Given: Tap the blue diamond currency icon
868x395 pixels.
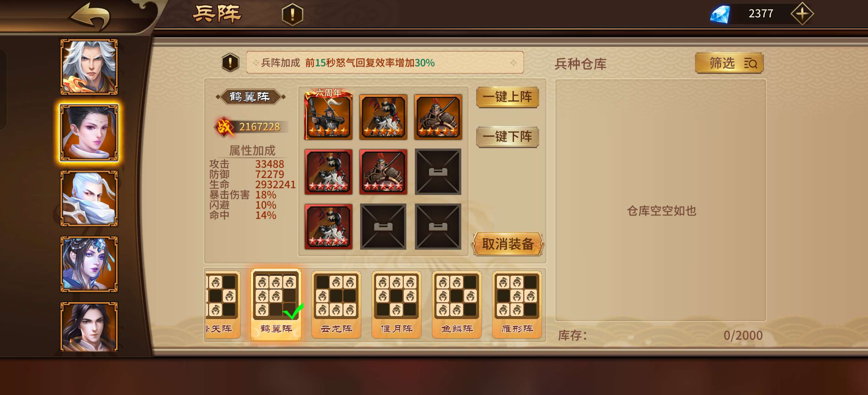Looking at the screenshot, I should click(x=720, y=14).
